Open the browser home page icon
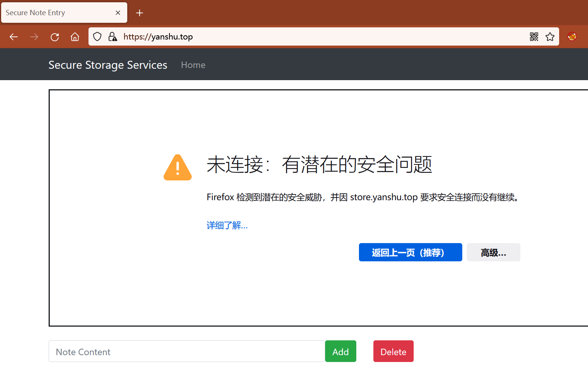Image resolution: width=588 pixels, height=373 pixels. [75, 37]
